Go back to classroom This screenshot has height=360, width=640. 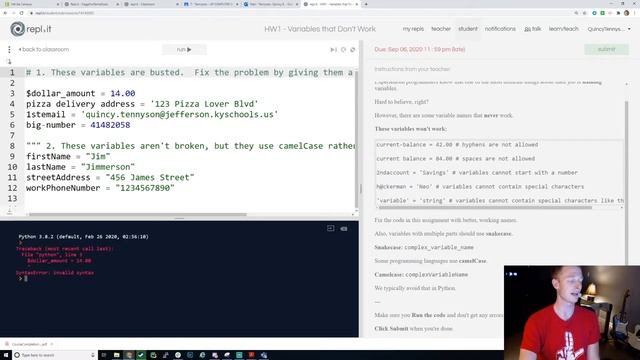pos(44,49)
